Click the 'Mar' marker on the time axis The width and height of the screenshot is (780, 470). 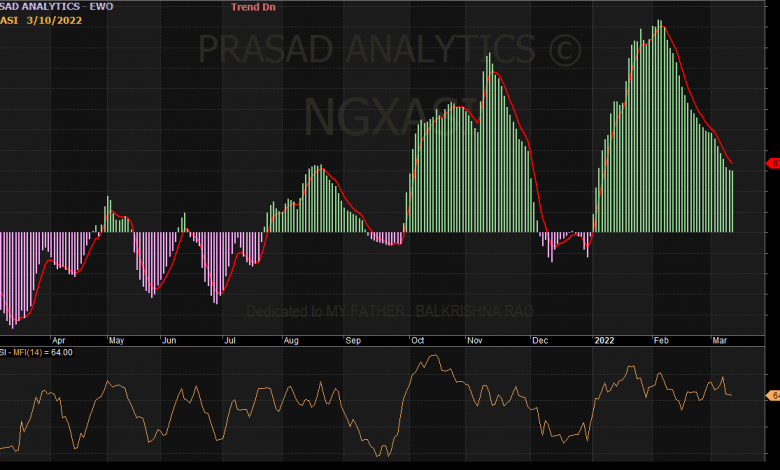[719, 340]
